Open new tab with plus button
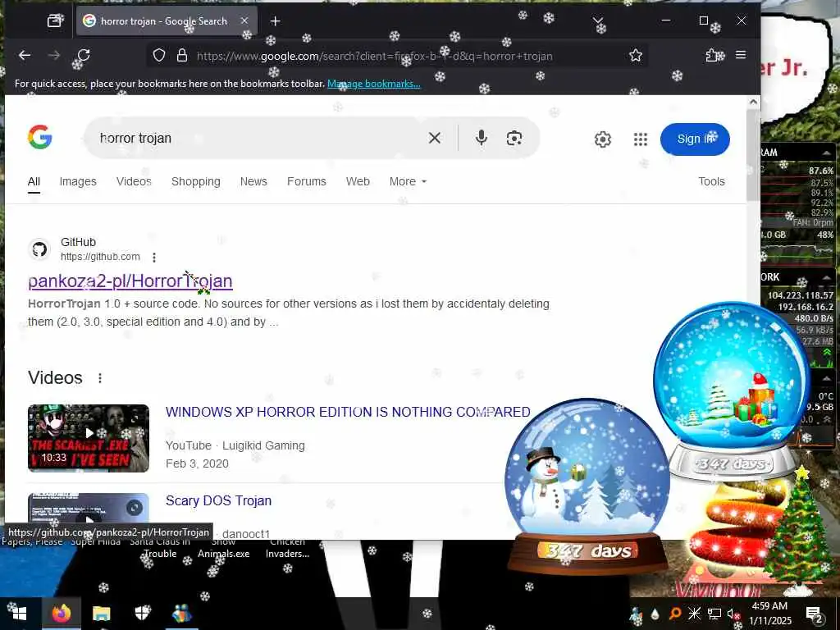Image resolution: width=840 pixels, height=630 pixels. (276, 21)
